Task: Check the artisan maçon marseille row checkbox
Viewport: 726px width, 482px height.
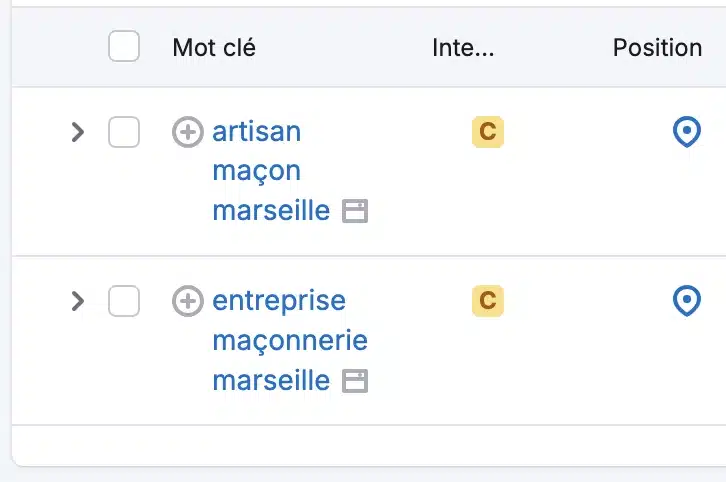Action: (x=124, y=132)
